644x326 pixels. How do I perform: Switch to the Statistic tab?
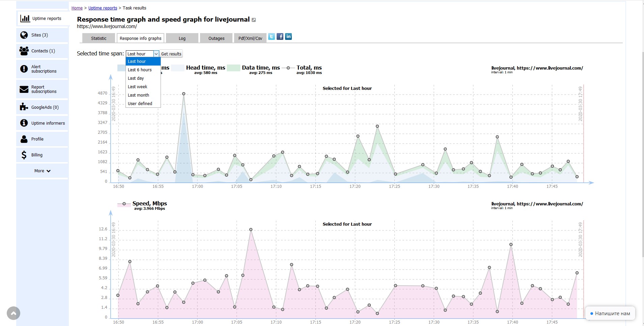coord(99,38)
